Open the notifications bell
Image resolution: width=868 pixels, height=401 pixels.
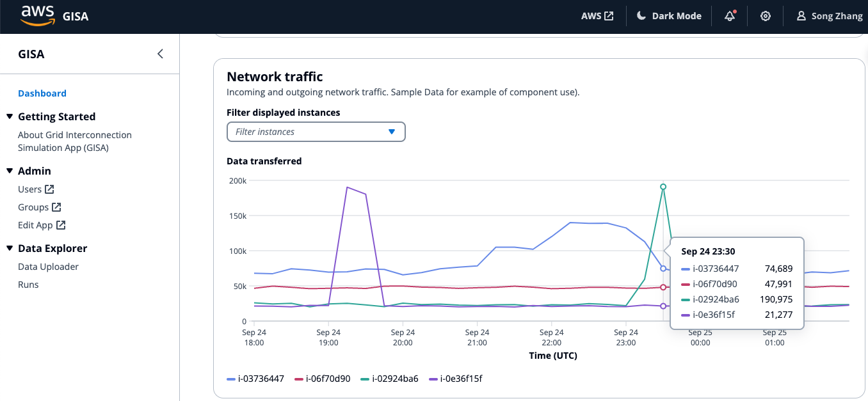pos(730,15)
